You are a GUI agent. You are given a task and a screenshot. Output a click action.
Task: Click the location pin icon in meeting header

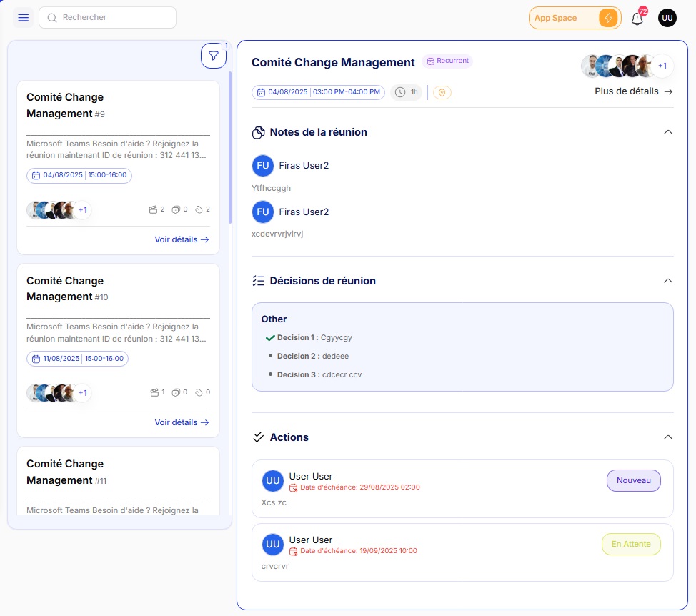pos(442,92)
